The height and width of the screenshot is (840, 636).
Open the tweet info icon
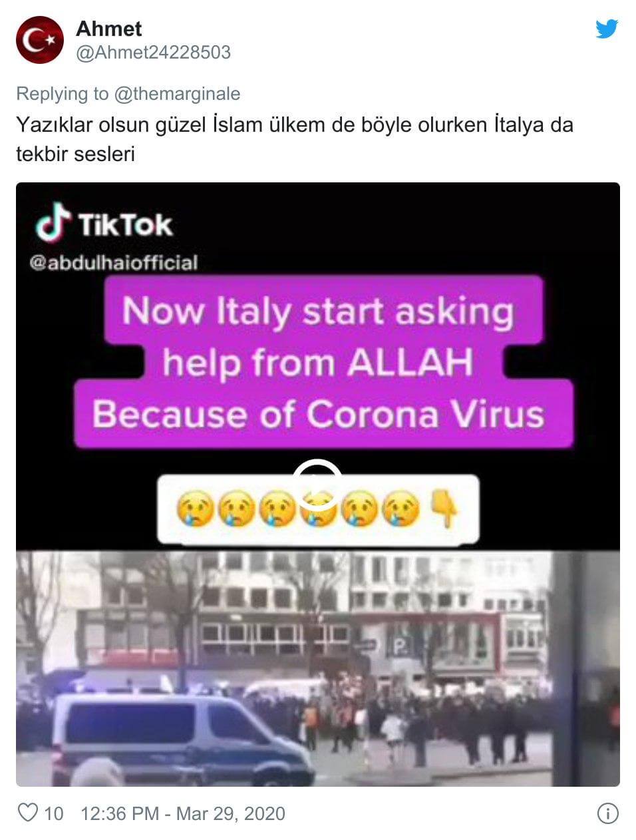pyautogui.click(x=607, y=813)
